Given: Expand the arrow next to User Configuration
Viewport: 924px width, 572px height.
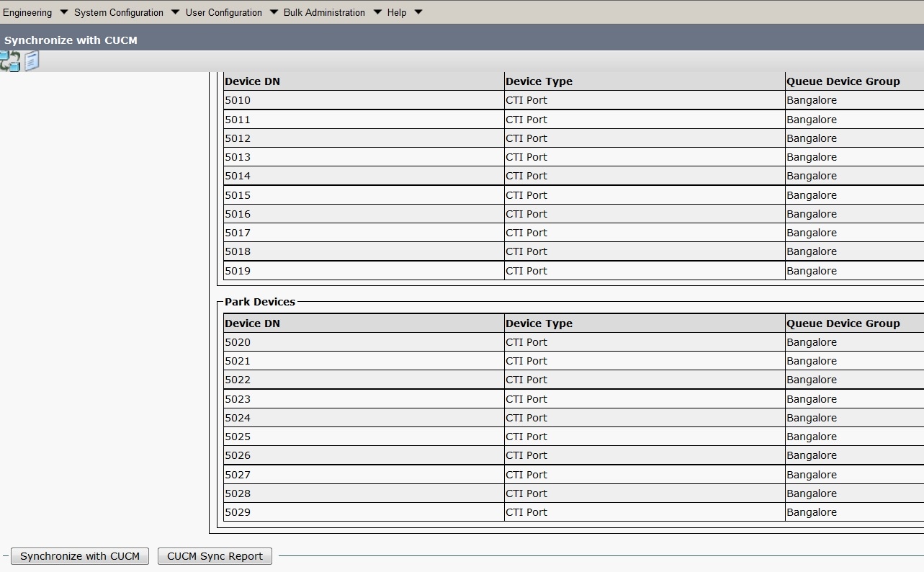Looking at the screenshot, I should pyautogui.click(x=274, y=12).
